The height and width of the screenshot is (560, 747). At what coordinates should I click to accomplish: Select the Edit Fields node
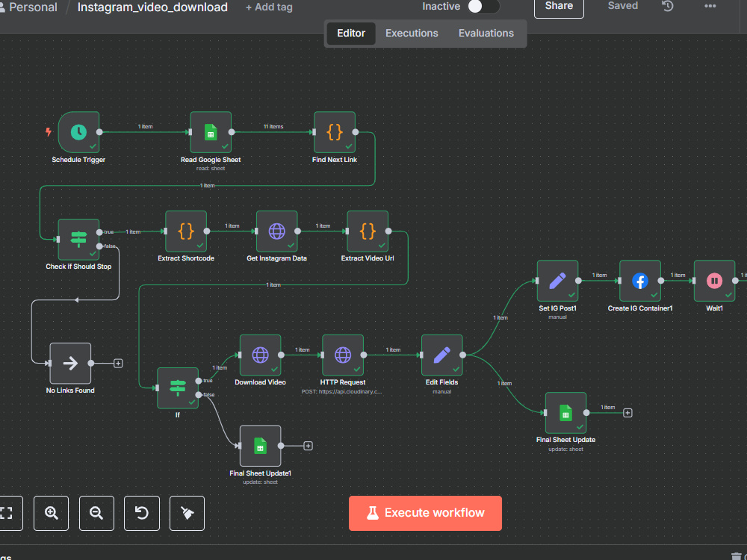(x=441, y=355)
